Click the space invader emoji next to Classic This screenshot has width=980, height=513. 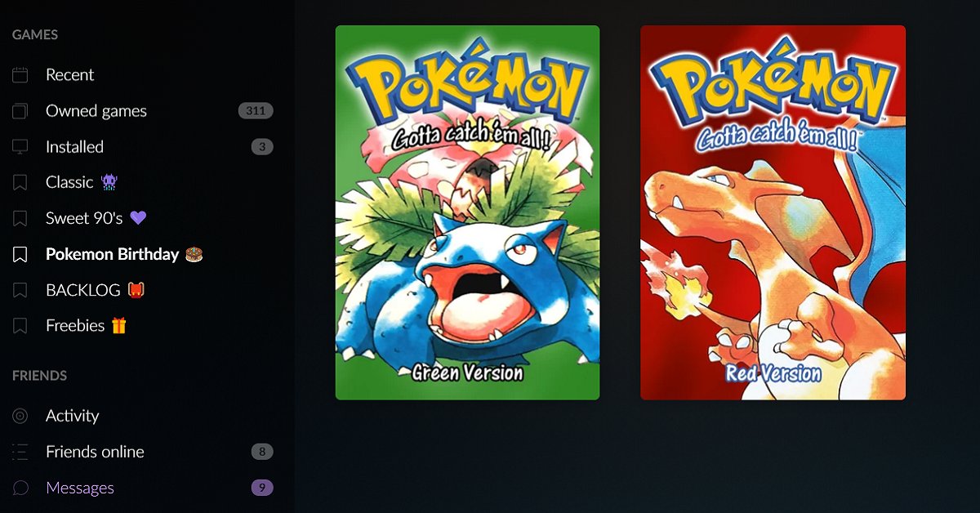108,182
